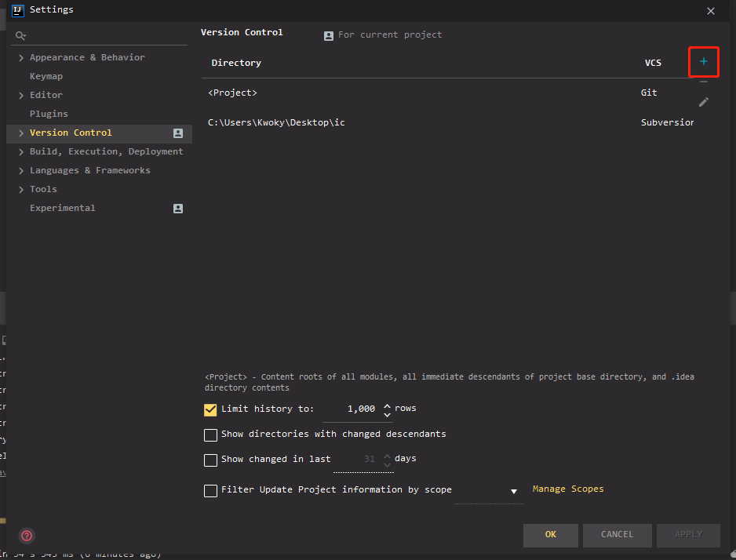Select the C:\Users\Kwoky\Desktop\ic row

(447, 122)
